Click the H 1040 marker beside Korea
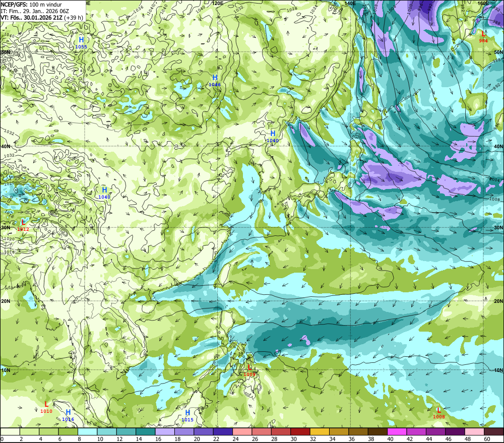Image resolution: width=504 pixels, height=443 pixels. click(273, 136)
